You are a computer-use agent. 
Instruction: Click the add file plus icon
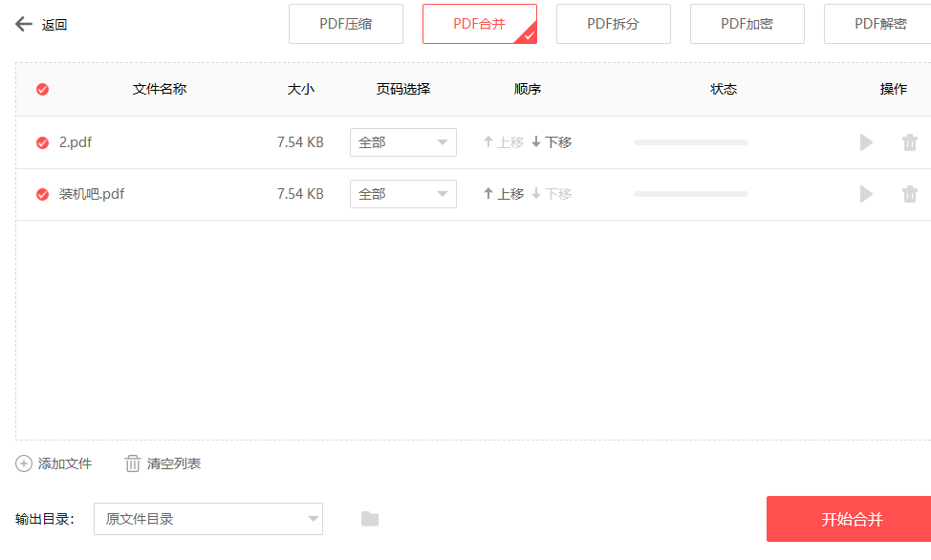(x=24, y=463)
